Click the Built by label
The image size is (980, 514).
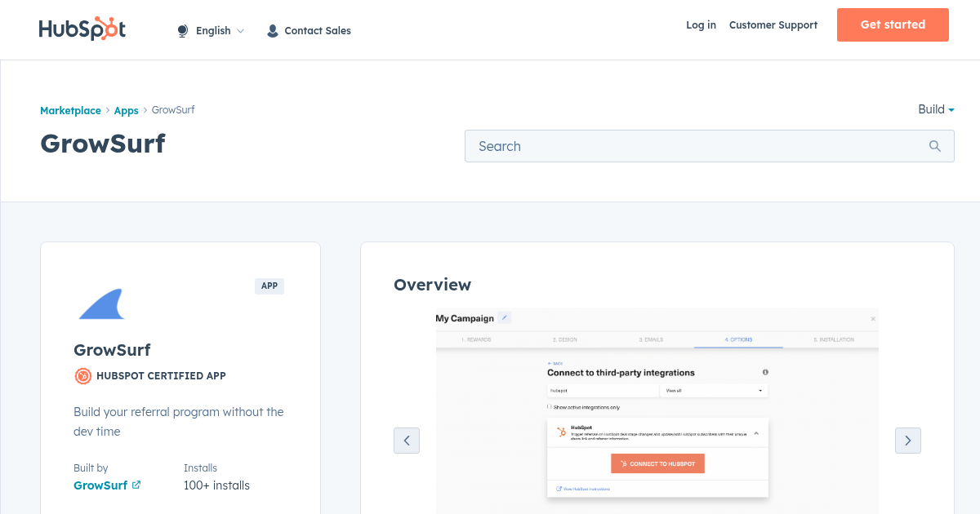point(91,468)
